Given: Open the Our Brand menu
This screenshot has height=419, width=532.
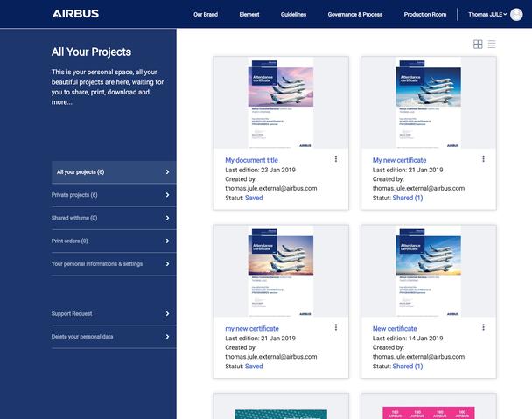Looking at the screenshot, I should [x=206, y=15].
